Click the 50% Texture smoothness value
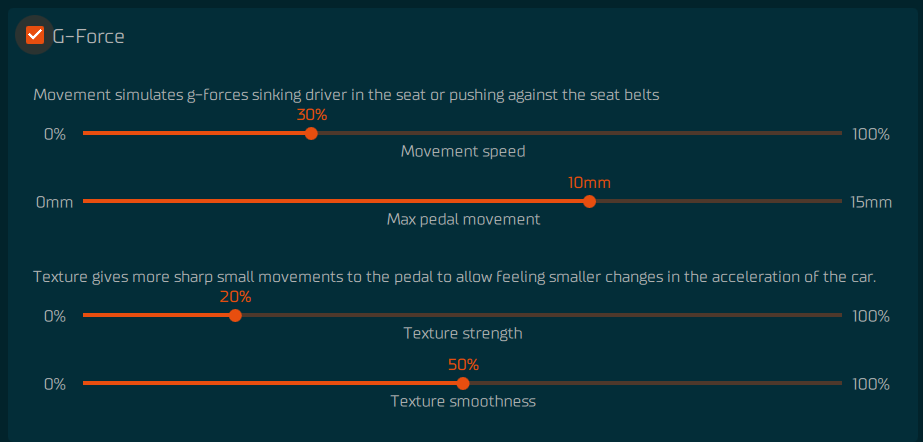This screenshot has height=442, width=923. pos(463,365)
